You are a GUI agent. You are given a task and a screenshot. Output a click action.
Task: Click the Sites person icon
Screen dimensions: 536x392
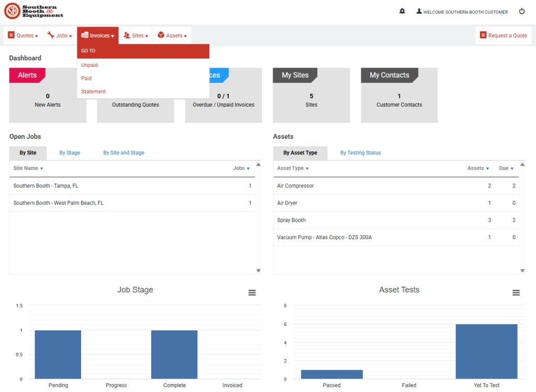pyautogui.click(x=127, y=35)
